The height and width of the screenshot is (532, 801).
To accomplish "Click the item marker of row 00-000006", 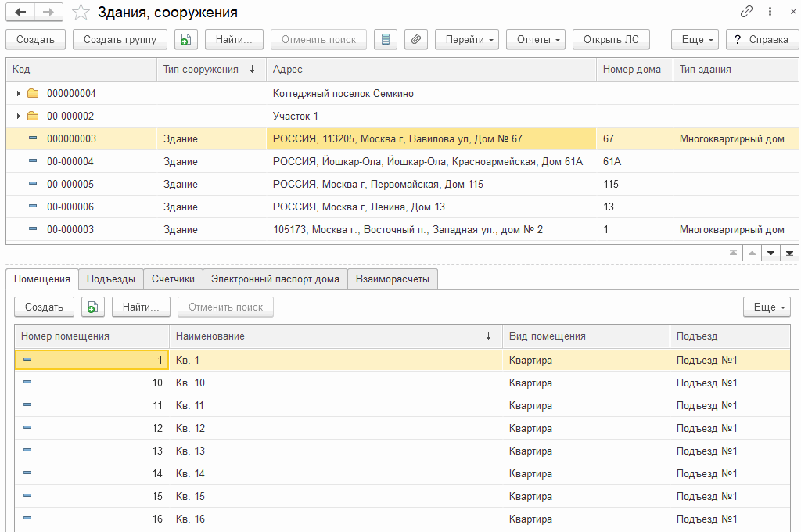I will coord(33,206).
